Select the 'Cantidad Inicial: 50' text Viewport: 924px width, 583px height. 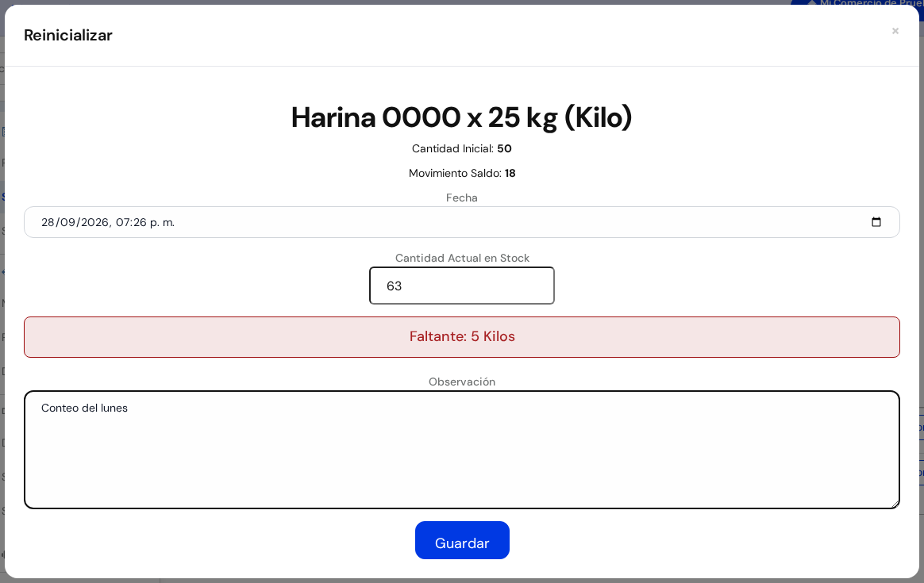[x=461, y=148]
